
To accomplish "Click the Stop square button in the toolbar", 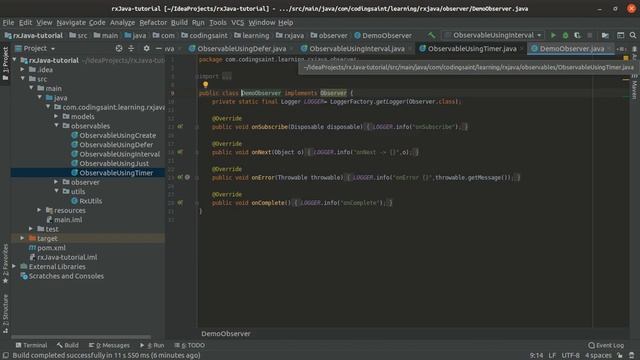I will click(590, 36).
